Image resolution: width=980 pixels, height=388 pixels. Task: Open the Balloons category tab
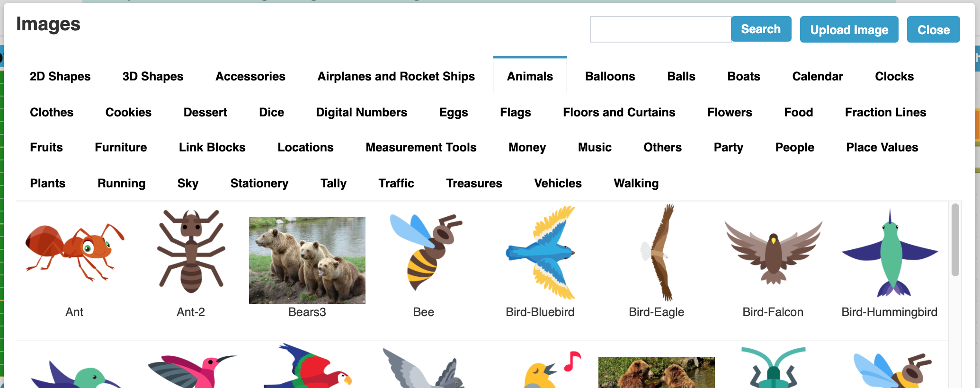click(610, 76)
